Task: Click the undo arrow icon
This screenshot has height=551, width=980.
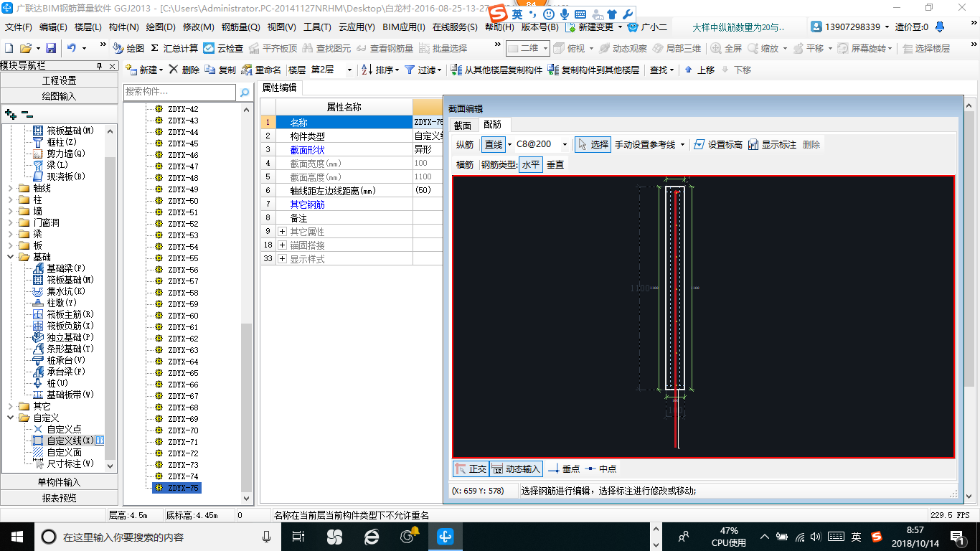Action: tap(72, 48)
